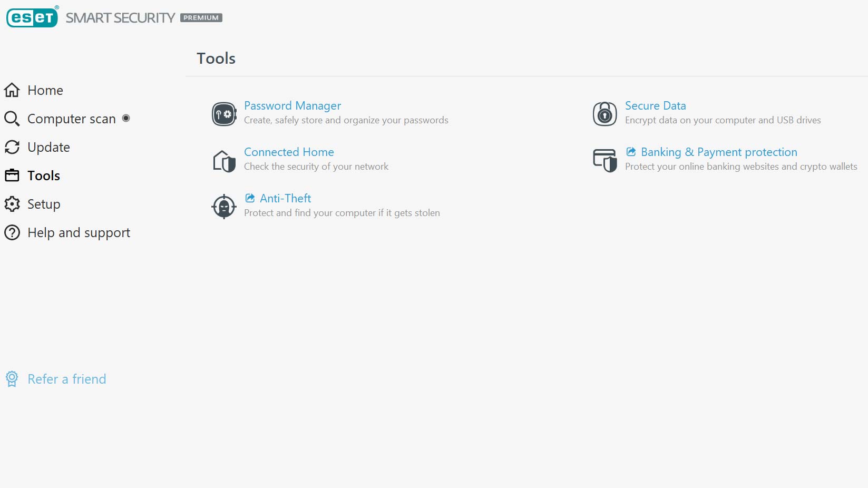Click 'Protect your online banking websites' description

[741, 167]
